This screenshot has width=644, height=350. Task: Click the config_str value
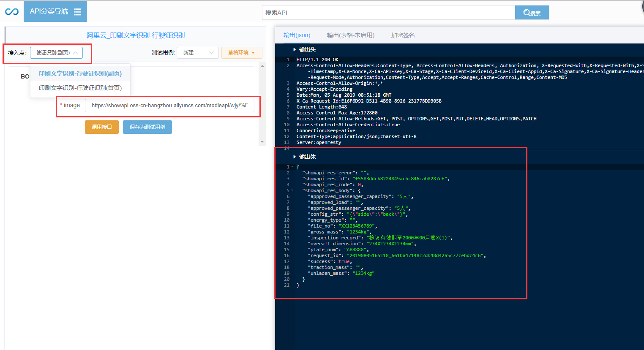376,214
